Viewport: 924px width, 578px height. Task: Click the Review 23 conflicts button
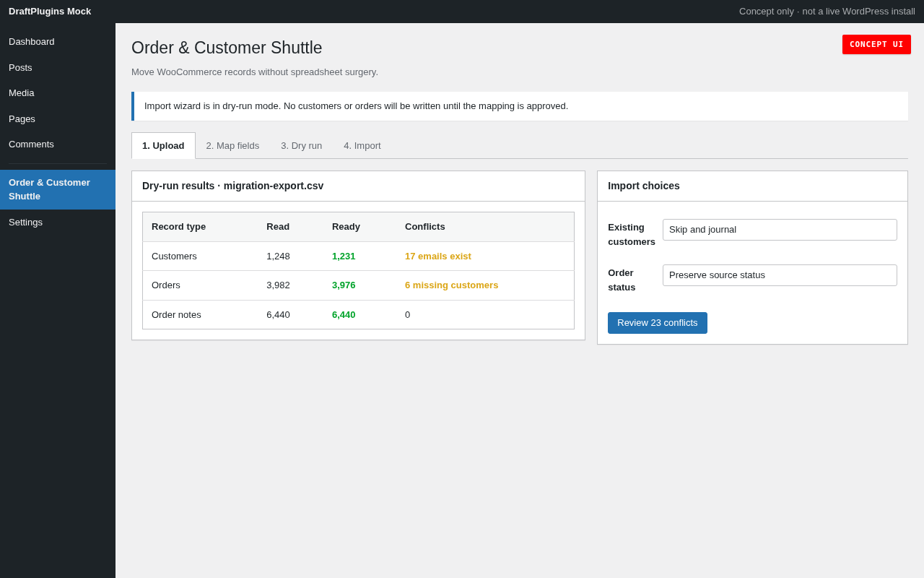[658, 323]
